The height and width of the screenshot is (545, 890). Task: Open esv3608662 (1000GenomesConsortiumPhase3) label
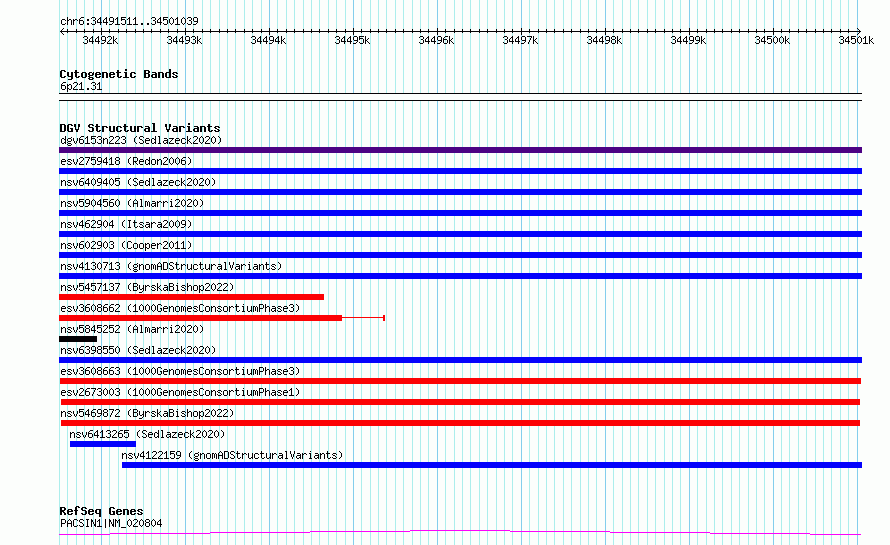click(180, 308)
